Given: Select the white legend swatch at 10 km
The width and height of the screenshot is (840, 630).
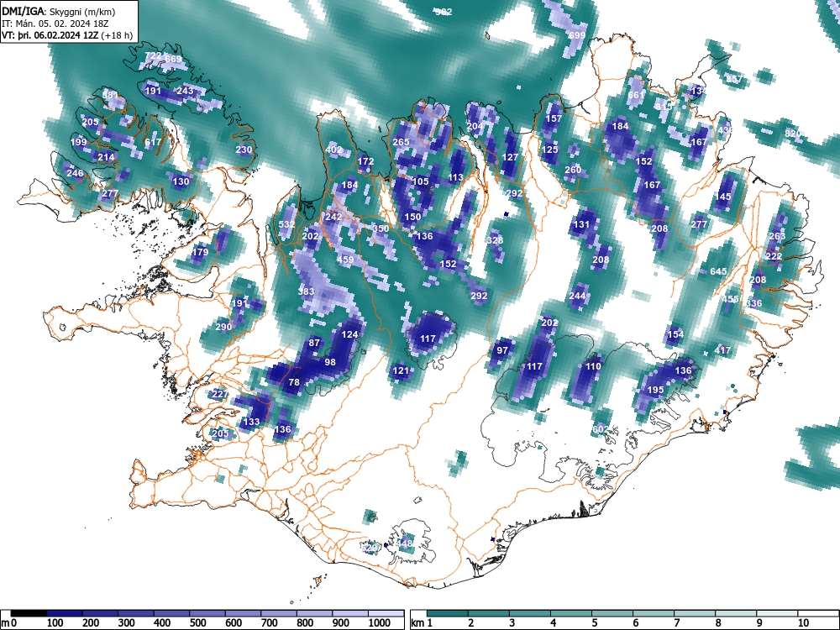Looking at the screenshot, I should tap(819, 613).
